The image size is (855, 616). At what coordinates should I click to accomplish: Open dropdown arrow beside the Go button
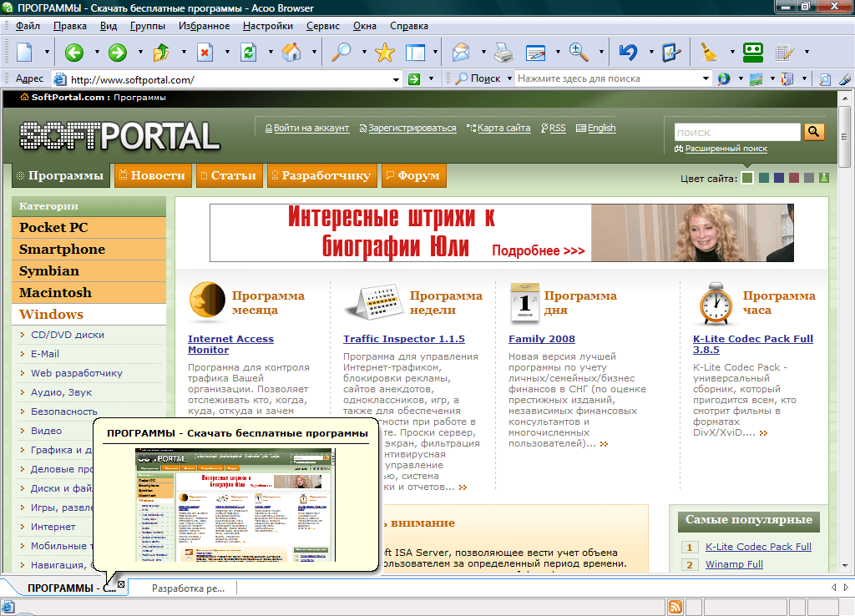click(431, 79)
